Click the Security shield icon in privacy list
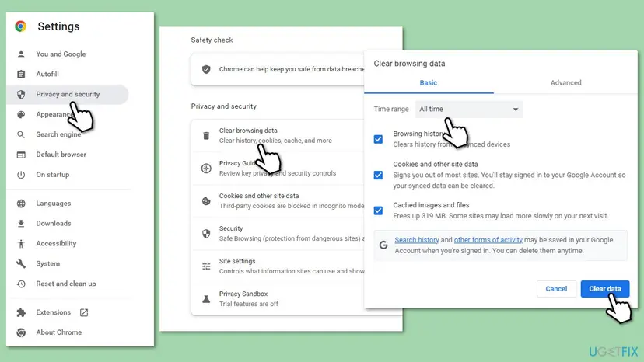644x362 pixels. point(206,234)
